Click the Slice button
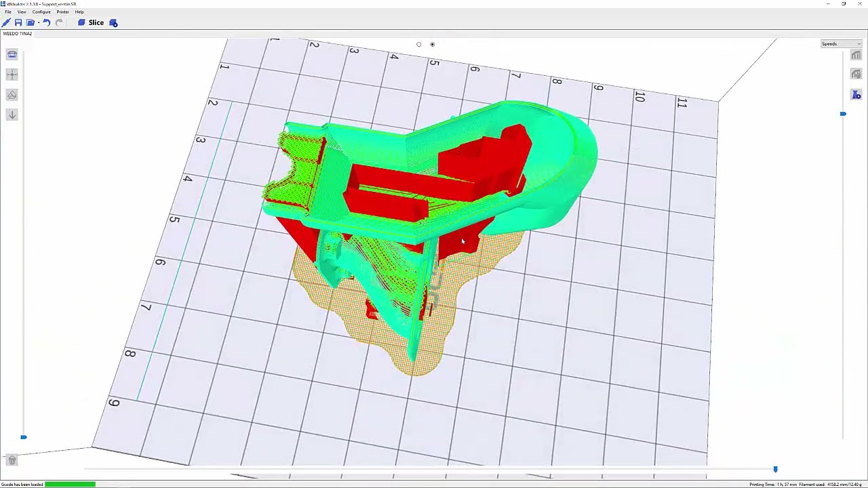The height and width of the screenshot is (488, 868). pos(91,22)
